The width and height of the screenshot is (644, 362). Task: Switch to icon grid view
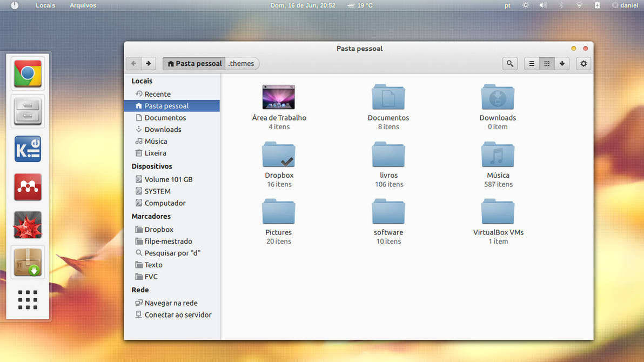point(547,63)
